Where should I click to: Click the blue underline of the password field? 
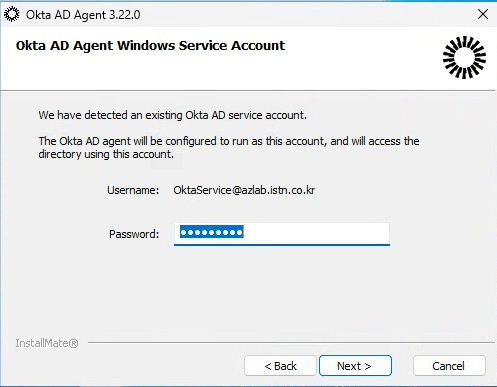coord(282,245)
